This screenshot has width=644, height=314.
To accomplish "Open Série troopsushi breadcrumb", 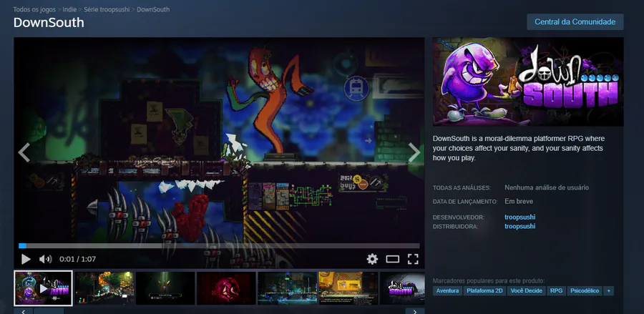I will [x=107, y=9].
